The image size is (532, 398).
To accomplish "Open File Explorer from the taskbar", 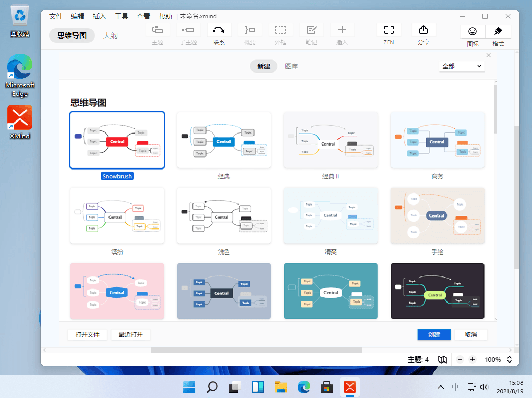I will point(281,387).
